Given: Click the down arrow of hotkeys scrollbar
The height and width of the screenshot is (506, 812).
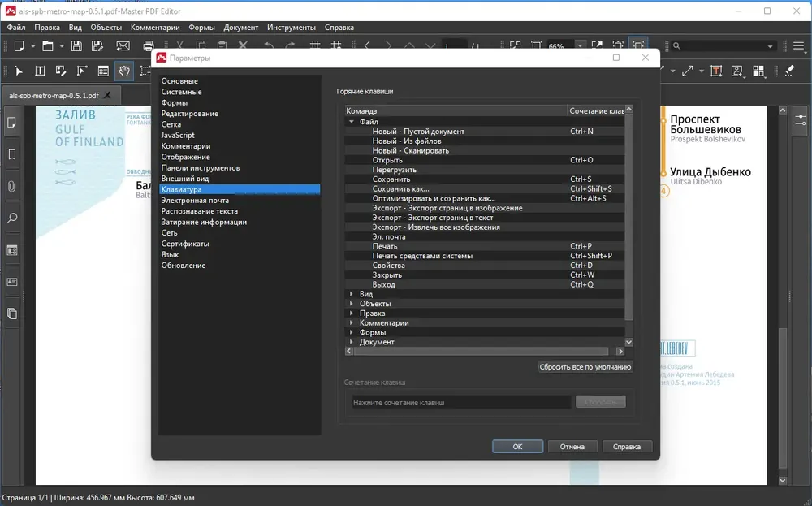Looking at the screenshot, I should (x=628, y=342).
